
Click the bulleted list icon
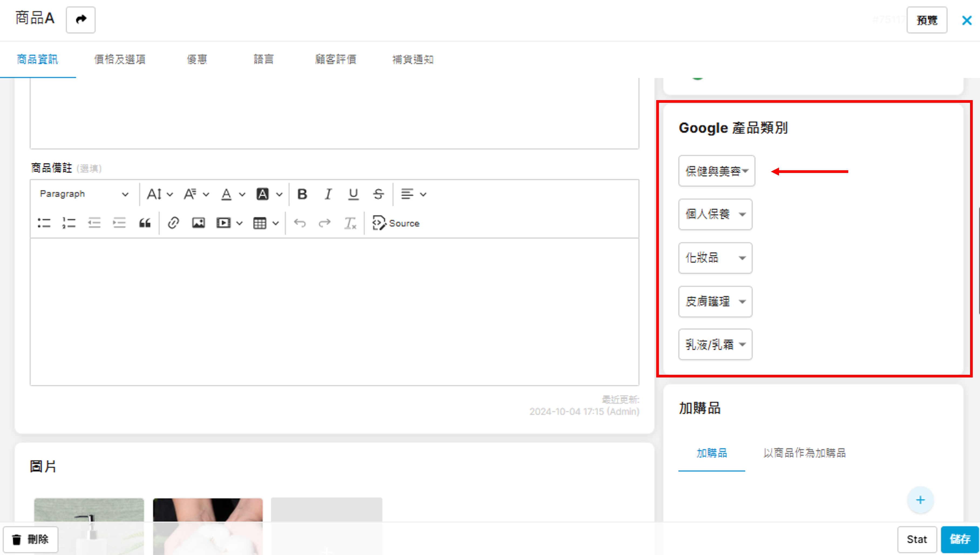tap(44, 223)
